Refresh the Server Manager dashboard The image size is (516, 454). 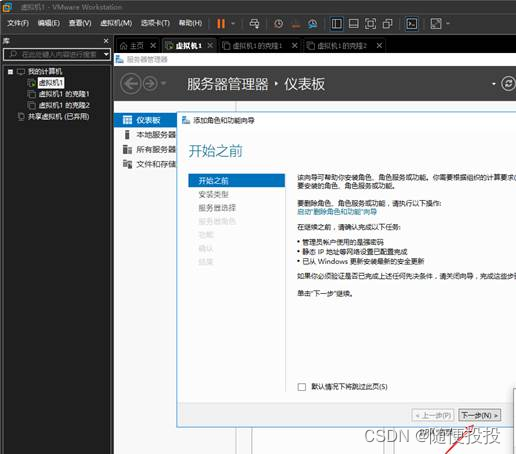(508, 83)
